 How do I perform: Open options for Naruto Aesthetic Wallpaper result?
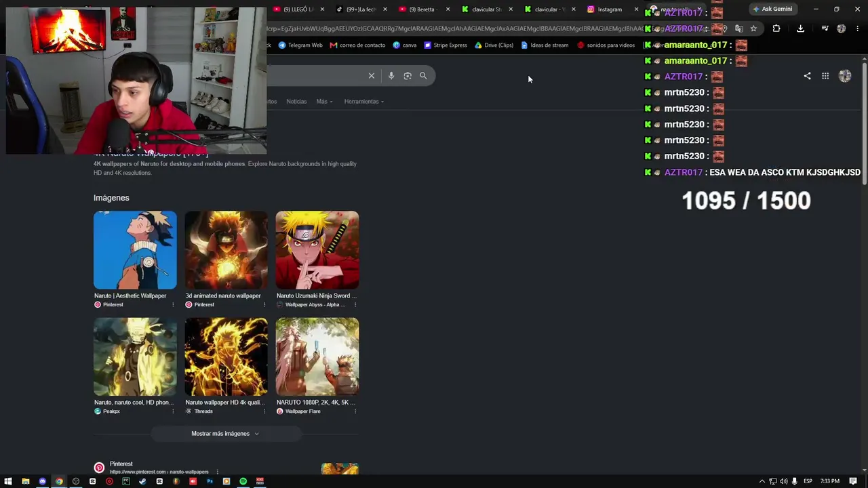point(173,305)
